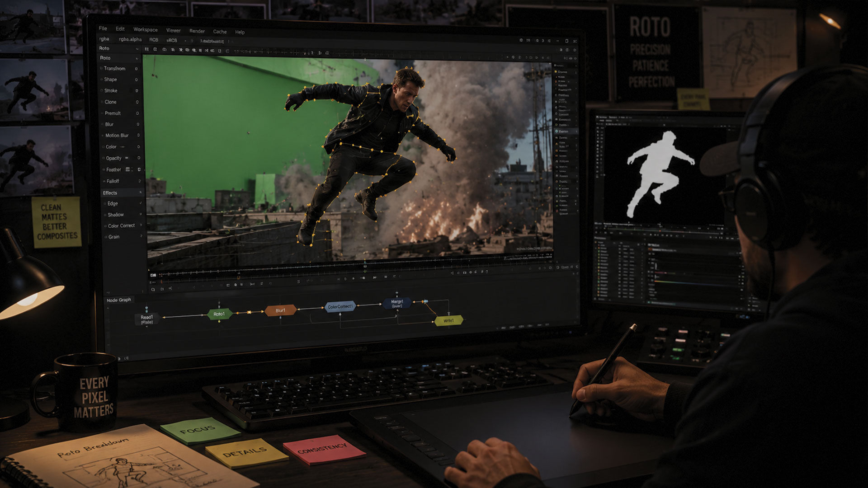Select the Shape property row
The height and width of the screenshot is (488, 868).
point(119,80)
